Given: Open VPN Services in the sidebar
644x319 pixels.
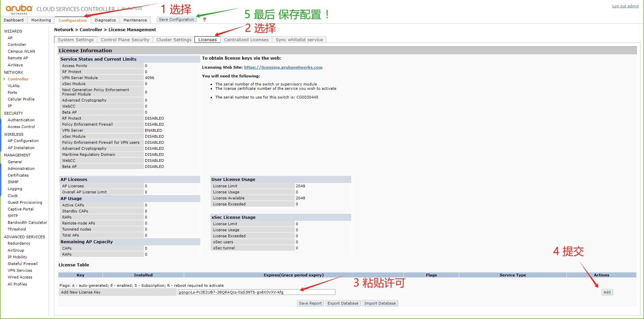Looking at the screenshot, I should pyautogui.click(x=20, y=270).
